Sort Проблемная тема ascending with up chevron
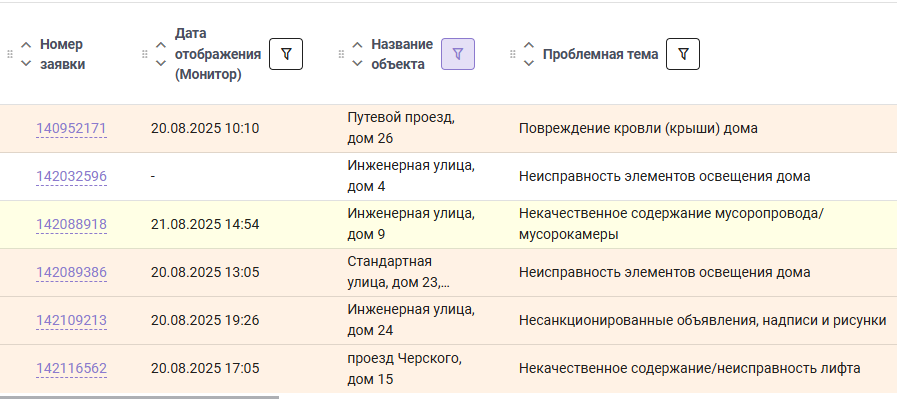This screenshot has width=897, height=403. pyautogui.click(x=529, y=45)
